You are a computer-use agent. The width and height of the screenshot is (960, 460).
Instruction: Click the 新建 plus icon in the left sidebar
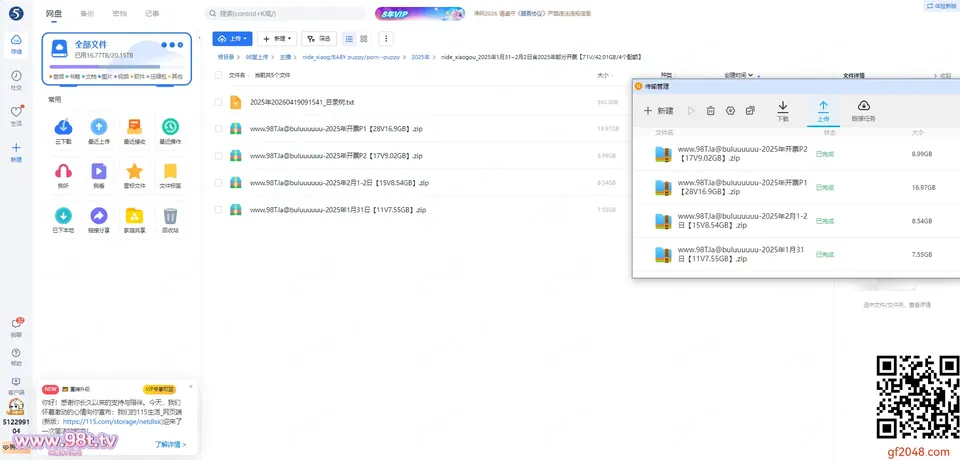coord(16,148)
